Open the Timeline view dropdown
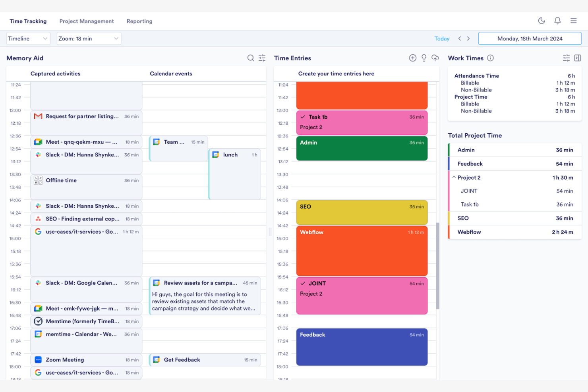 (28, 38)
